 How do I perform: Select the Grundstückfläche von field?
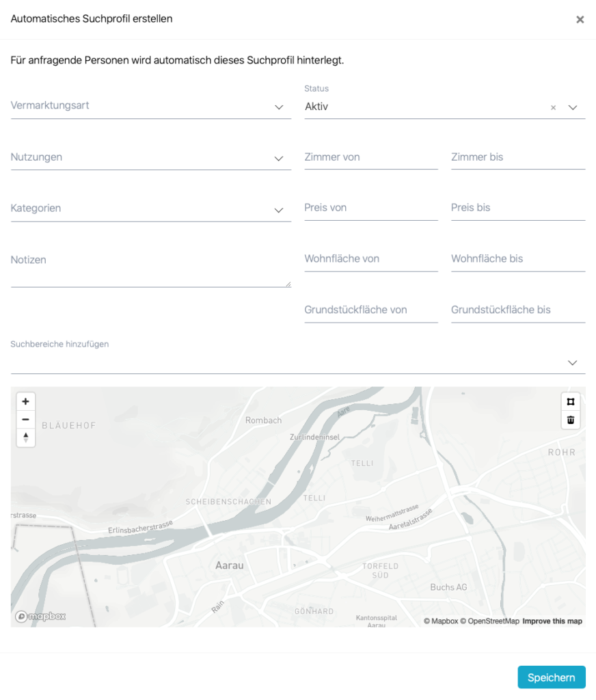pos(370,310)
